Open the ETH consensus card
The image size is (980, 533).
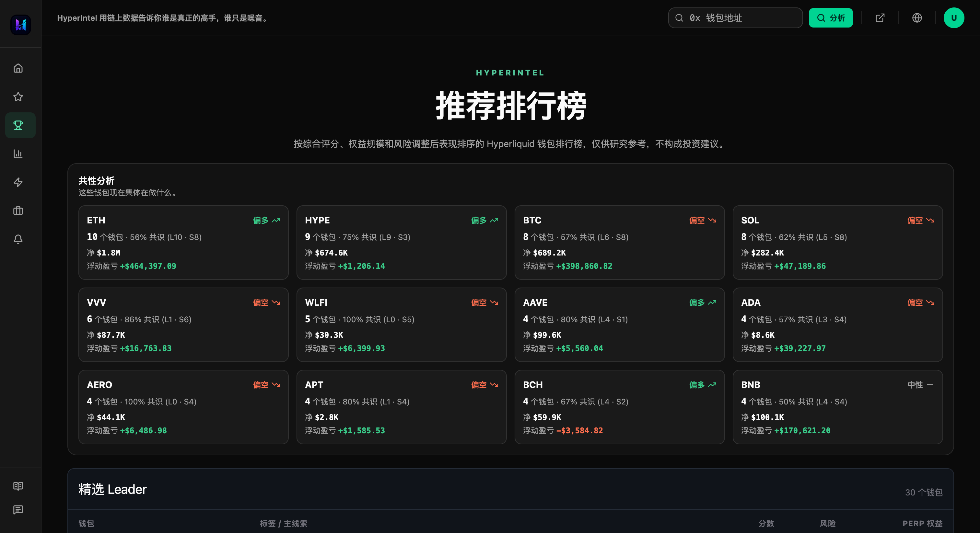pos(183,243)
